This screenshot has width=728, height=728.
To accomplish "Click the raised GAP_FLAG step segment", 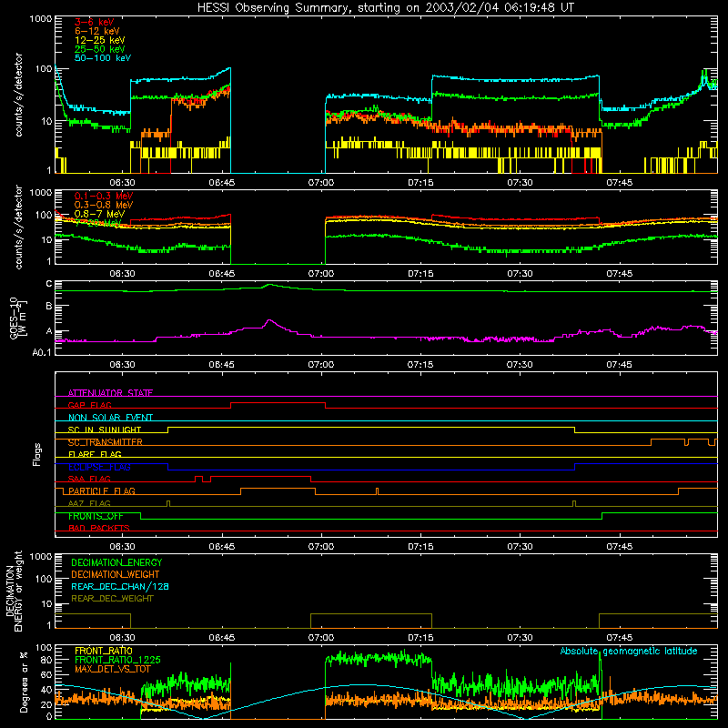I will coord(278,402).
